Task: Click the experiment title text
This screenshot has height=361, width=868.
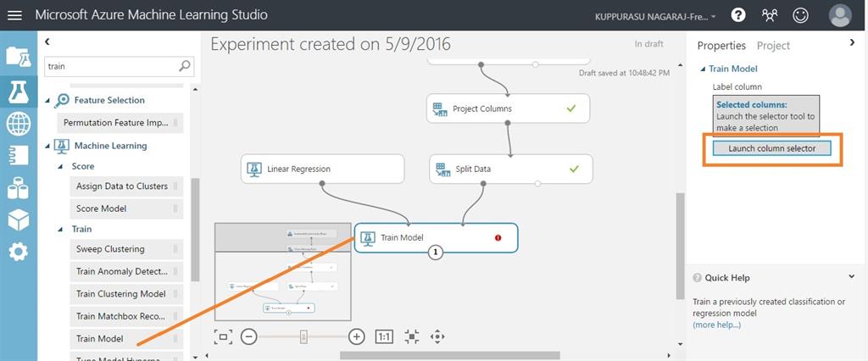Action: tap(331, 44)
